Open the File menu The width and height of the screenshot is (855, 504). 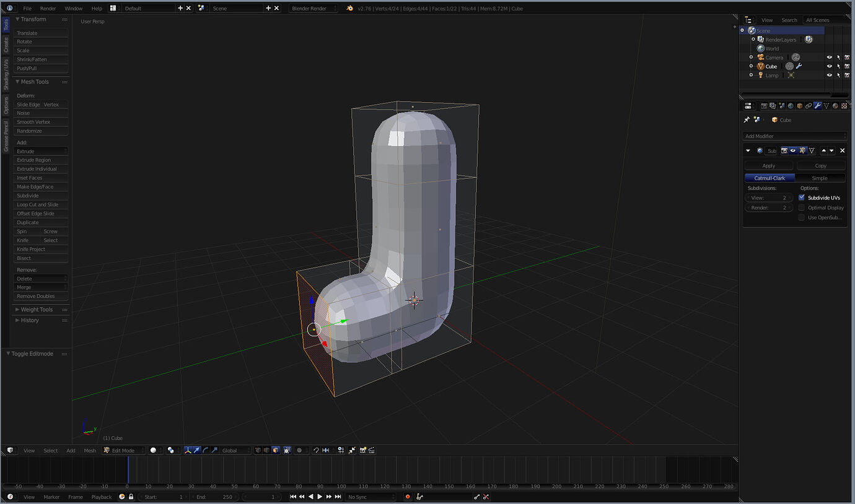[27, 8]
